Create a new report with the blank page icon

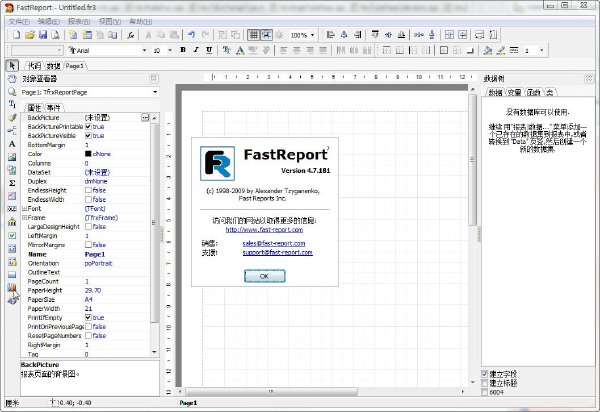[16, 35]
